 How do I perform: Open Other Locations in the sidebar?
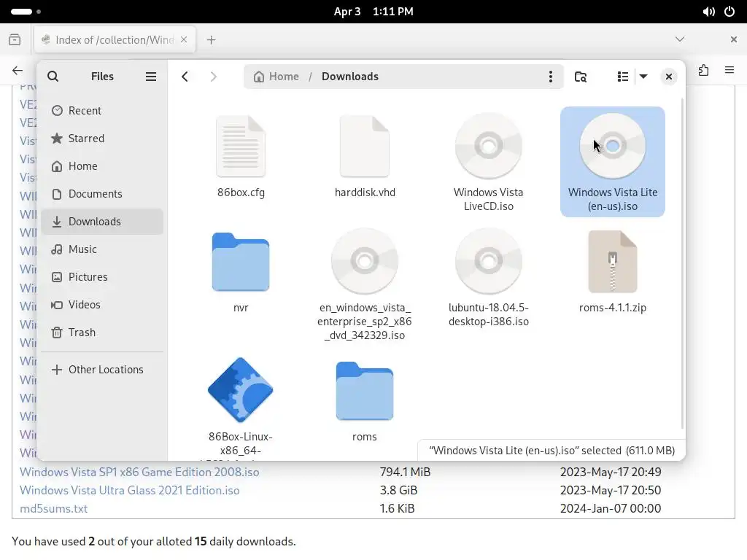click(x=102, y=370)
